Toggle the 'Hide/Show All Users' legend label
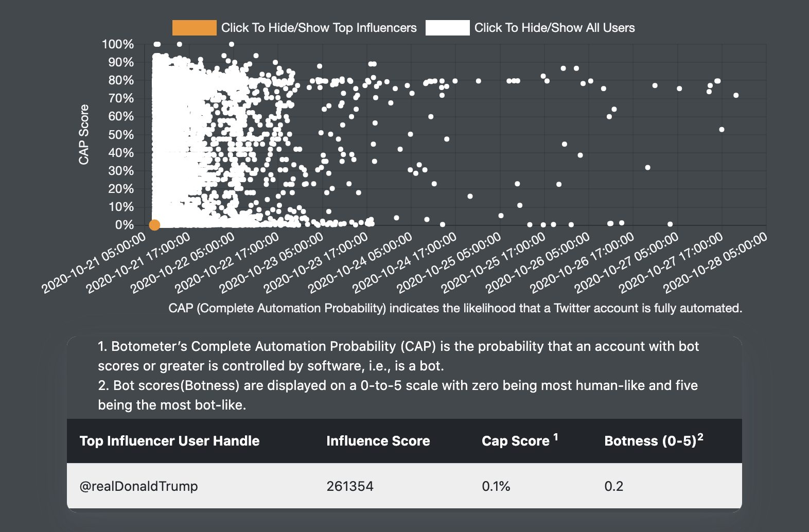This screenshot has height=532, width=809. [554, 28]
